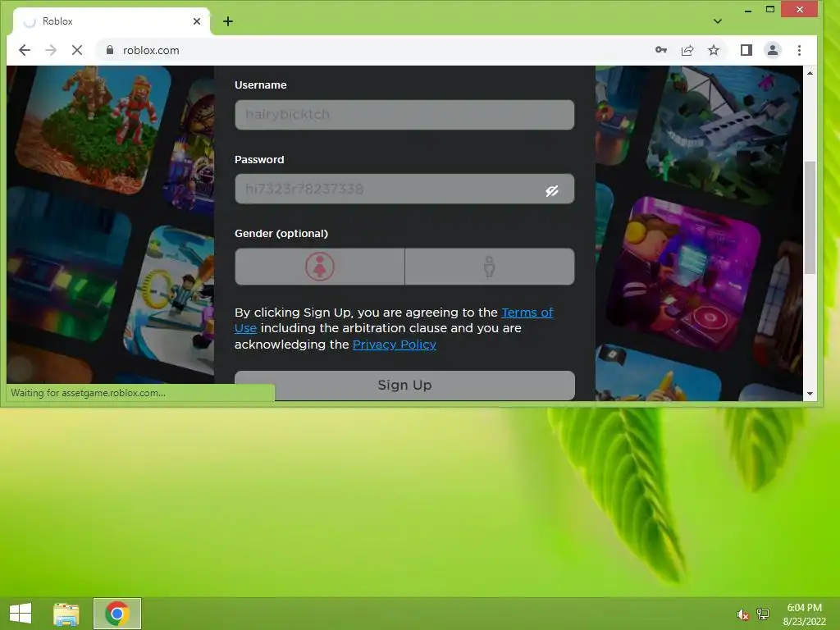
Task: Click the page scrollbar up arrow
Action: [x=810, y=72]
